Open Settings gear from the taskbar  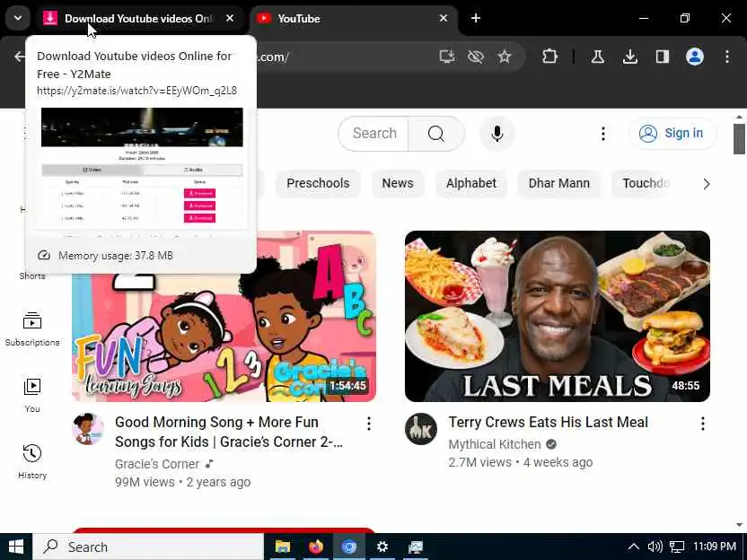tap(382, 547)
